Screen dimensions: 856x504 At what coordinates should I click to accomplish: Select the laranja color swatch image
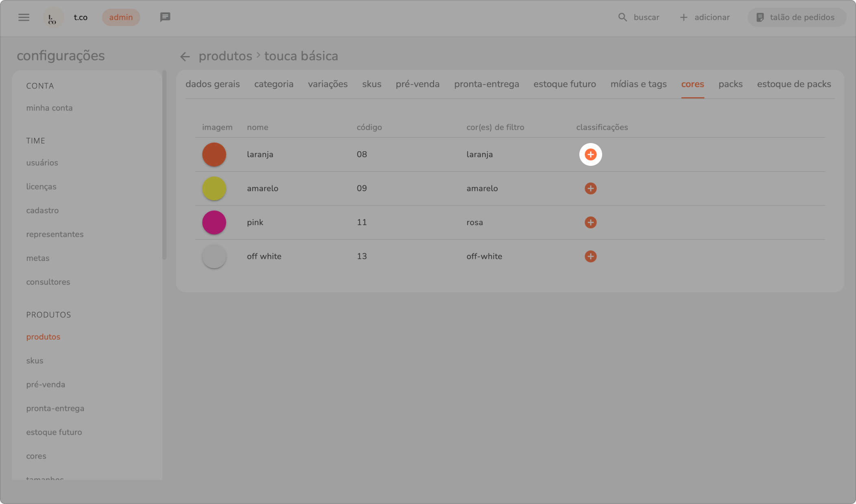click(214, 154)
